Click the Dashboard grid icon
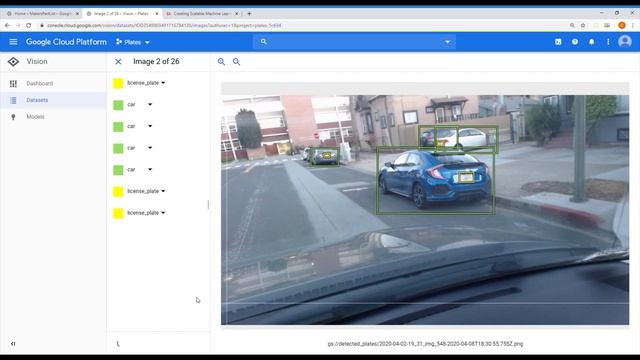The width and height of the screenshot is (640, 360). (13, 83)
